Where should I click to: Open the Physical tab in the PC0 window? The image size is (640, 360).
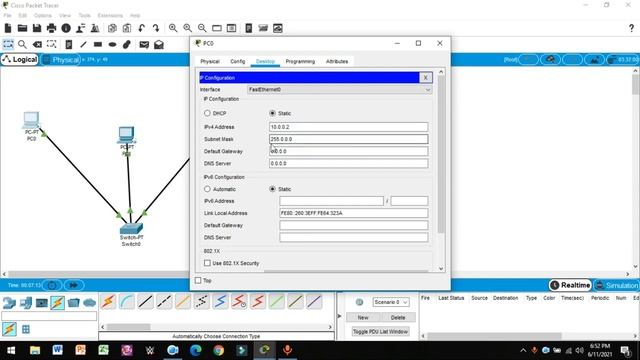210,61
